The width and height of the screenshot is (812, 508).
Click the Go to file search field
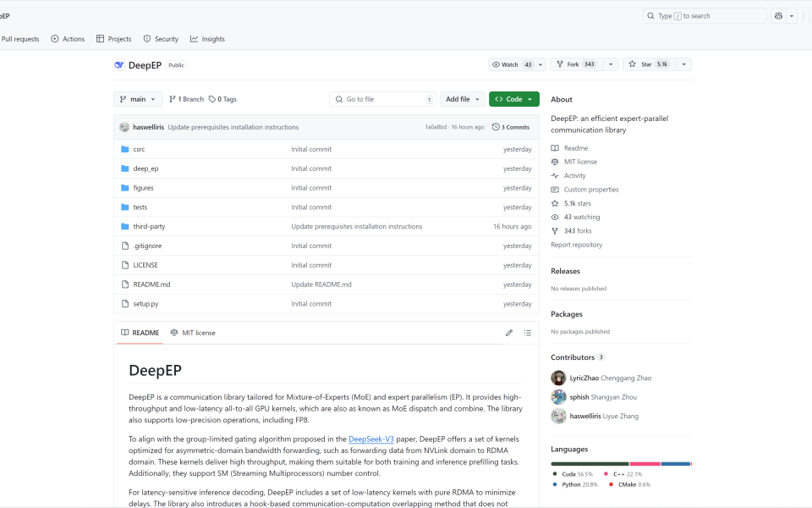382,99
